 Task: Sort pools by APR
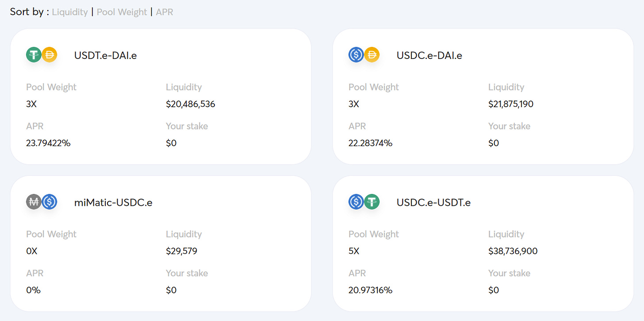165,12
